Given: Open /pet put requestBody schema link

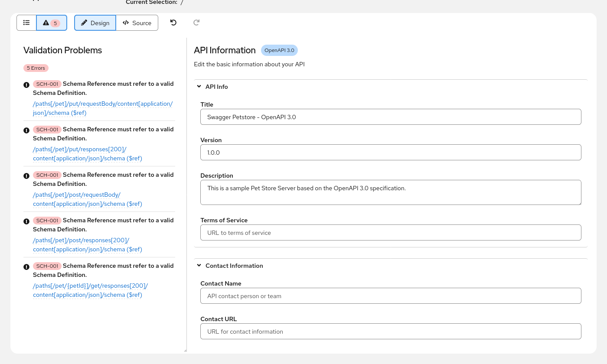Looking at the screenshot, I should (x=103, y=108).
